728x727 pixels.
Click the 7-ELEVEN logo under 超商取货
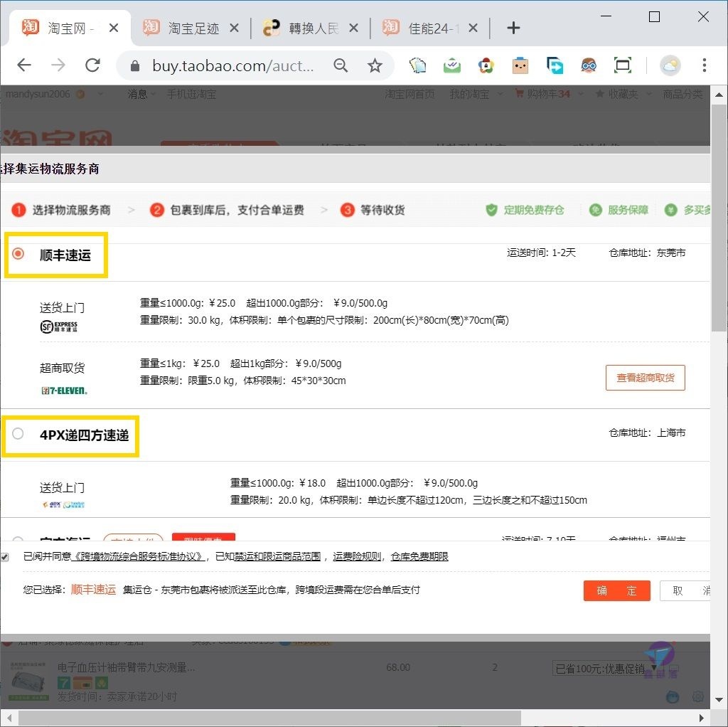(64, 391)
